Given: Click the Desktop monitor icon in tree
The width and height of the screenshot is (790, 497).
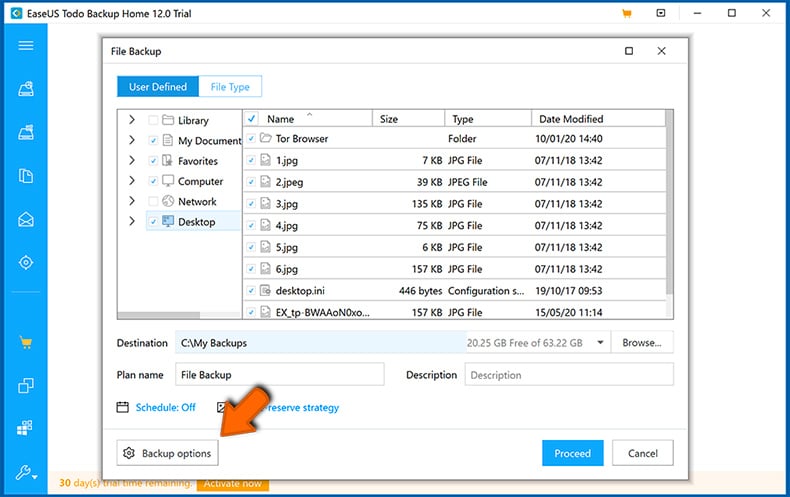Looking at the screenshot, I should pos(168,221).
